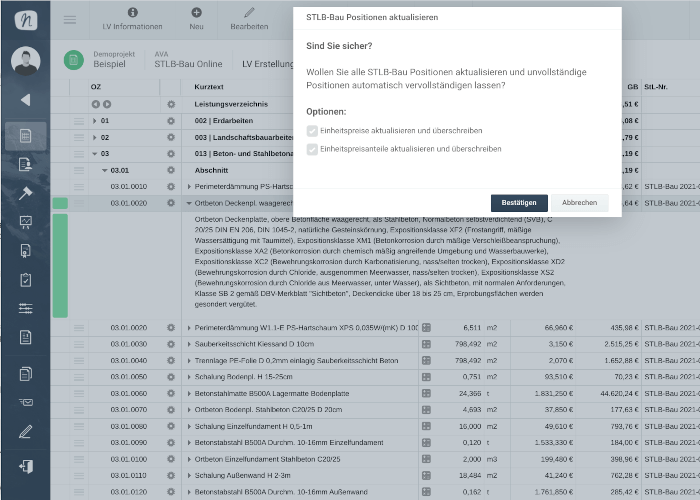700x500 pixels.
Task: Select total 44.620,24 € in Betonstahlmatte row
Action: click(x=619, y=394)
